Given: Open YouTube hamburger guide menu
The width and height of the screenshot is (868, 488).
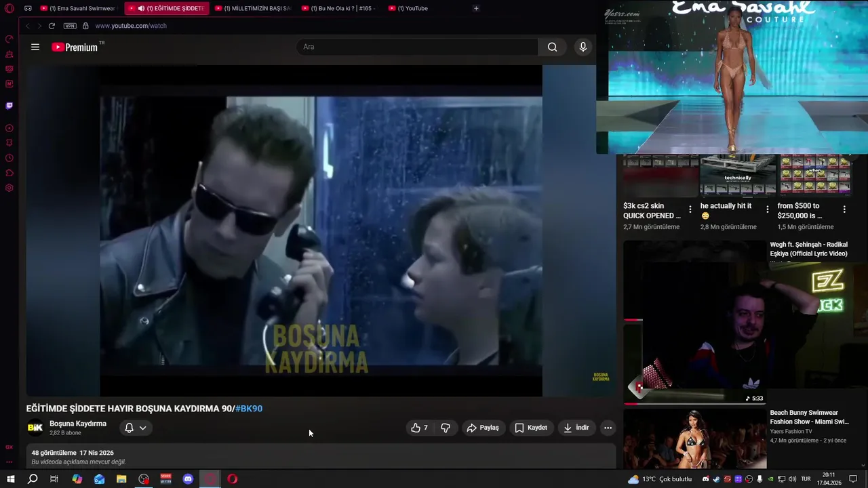Looking at the screenshot, I should (35, 47).
